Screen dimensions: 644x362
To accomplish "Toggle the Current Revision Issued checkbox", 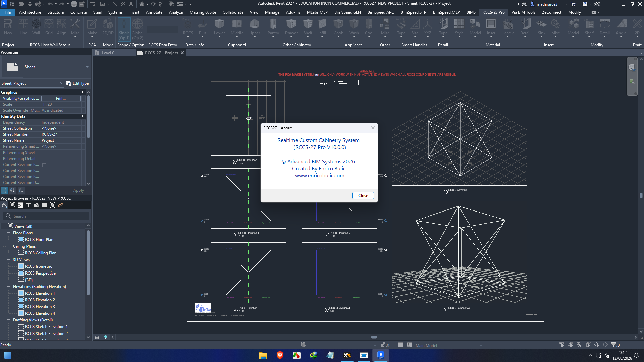I will coord(44,165).
